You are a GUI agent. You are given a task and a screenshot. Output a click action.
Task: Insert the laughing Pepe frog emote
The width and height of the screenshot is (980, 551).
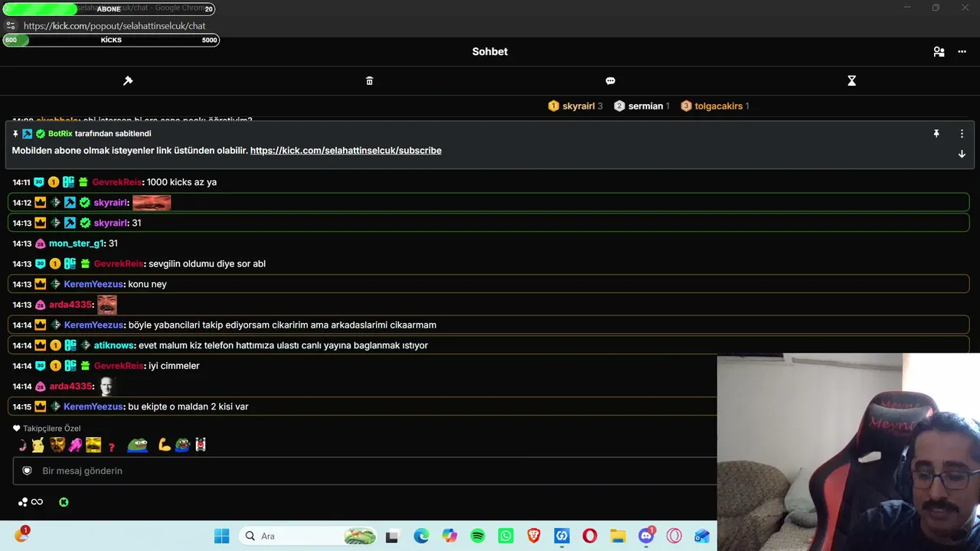point(182,445)
